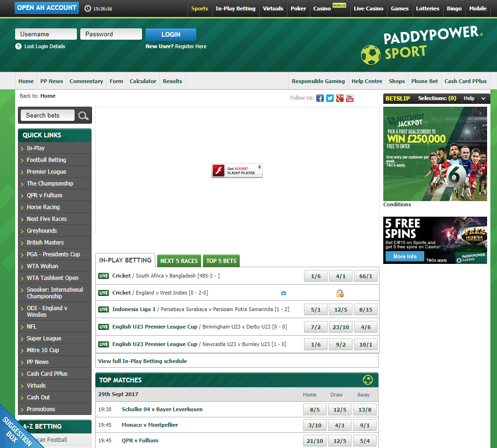This screenshot has width=497, height=448.
Task: Open Horse Racing quick link
Action: click(55, 207)
